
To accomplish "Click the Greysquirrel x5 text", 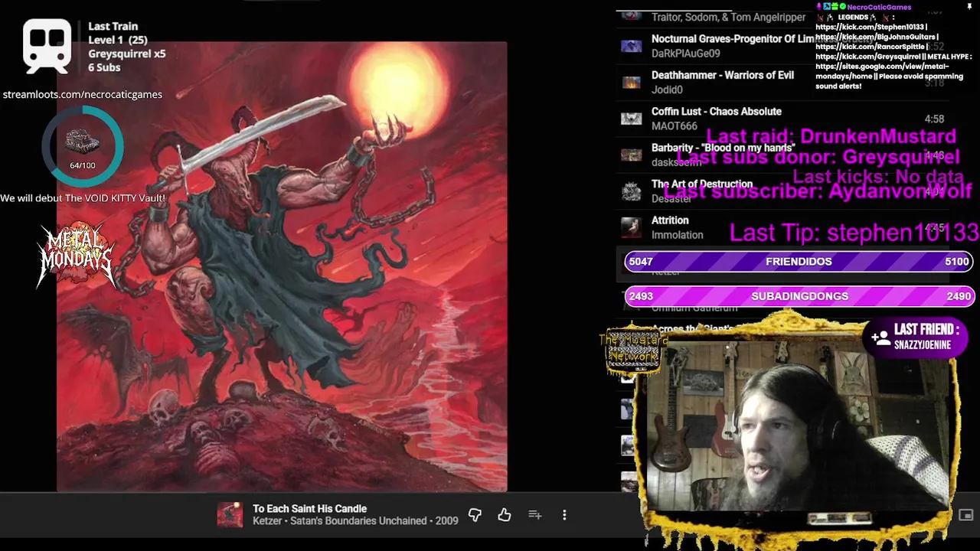I will click(126, 54).
